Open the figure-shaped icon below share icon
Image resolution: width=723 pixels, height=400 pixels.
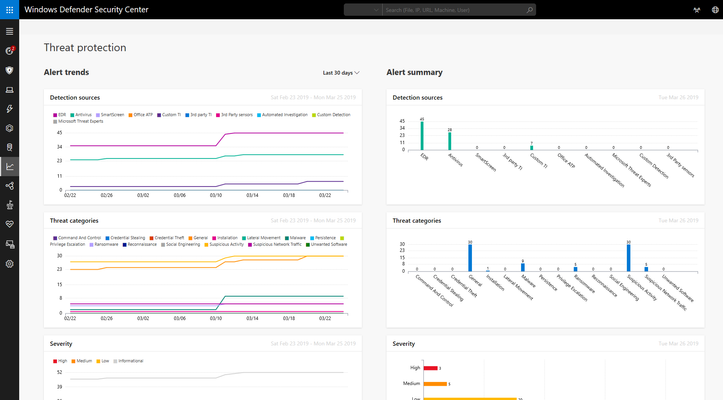9,205
